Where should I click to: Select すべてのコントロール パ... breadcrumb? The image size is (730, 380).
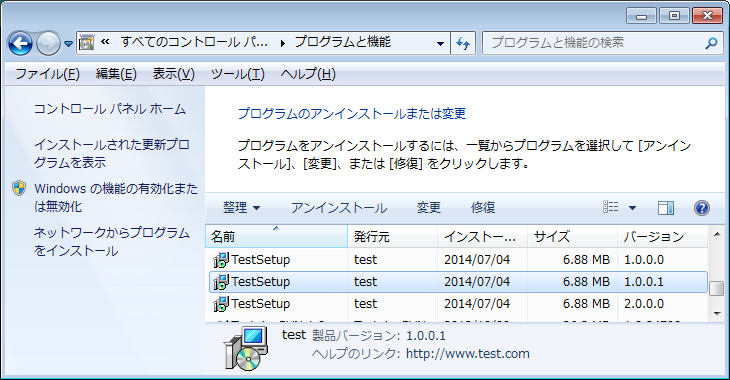[x=194, y=42]
